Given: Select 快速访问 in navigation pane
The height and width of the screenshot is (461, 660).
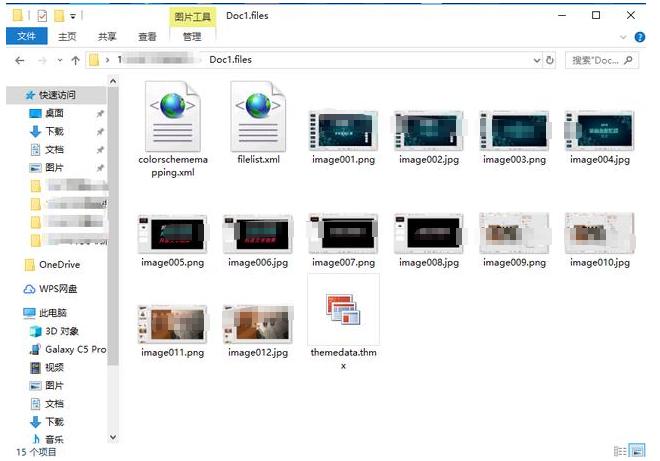Looking at the screenshot, I should [57, 95].
